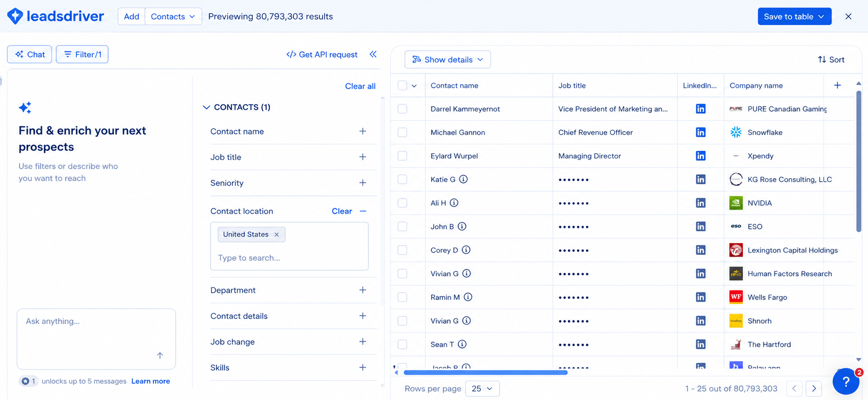
Task: Open LinkedIn profile for John B
Action: click(x=700, y=227)
